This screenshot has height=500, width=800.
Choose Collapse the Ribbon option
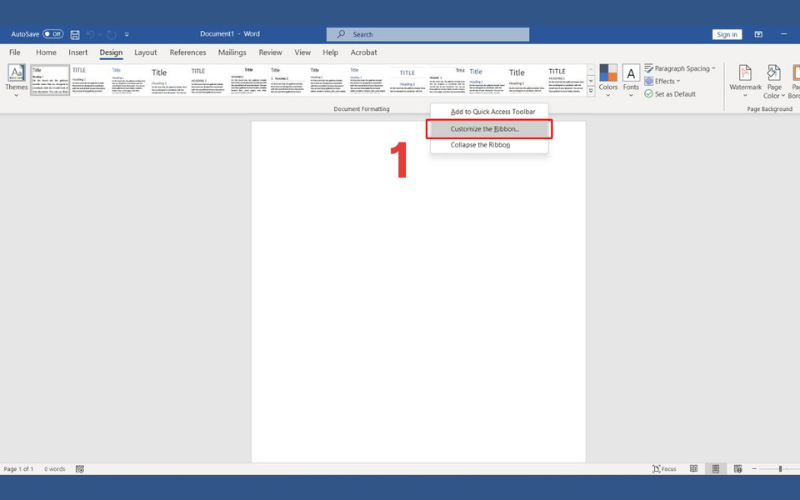pos(480,145)
